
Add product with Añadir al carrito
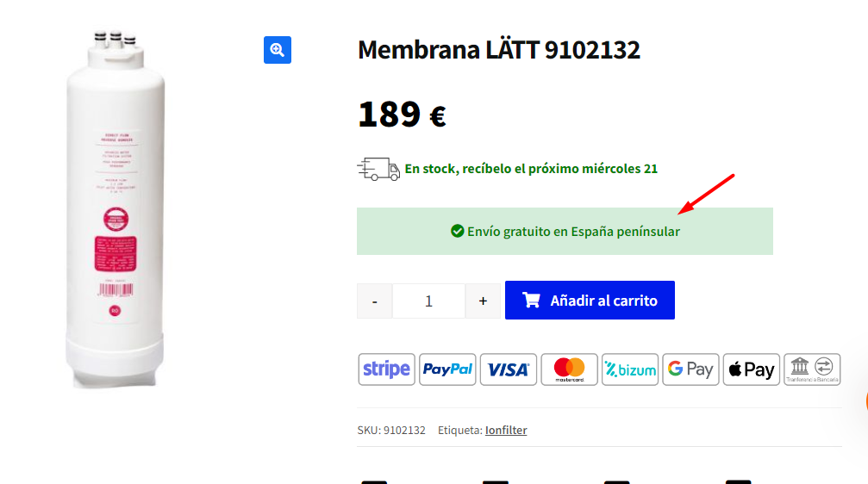pyautogui.click(x=590, y=301)
